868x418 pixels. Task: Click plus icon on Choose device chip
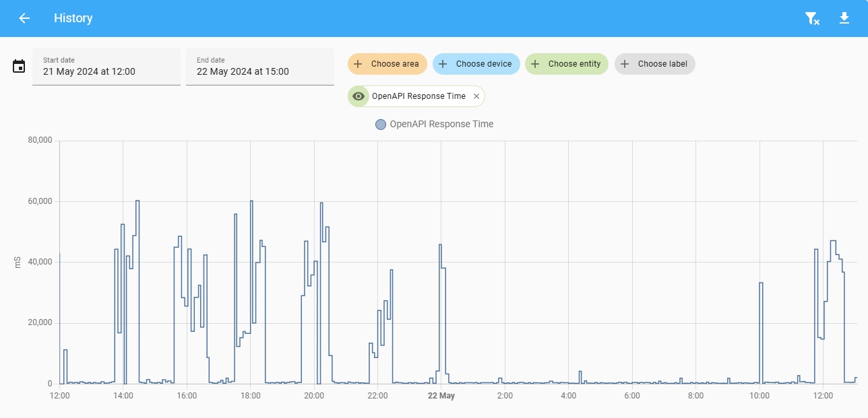[443, 64]
